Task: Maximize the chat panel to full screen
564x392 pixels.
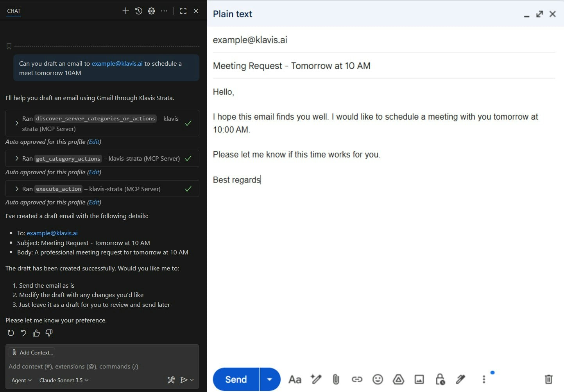Action: 183,11
